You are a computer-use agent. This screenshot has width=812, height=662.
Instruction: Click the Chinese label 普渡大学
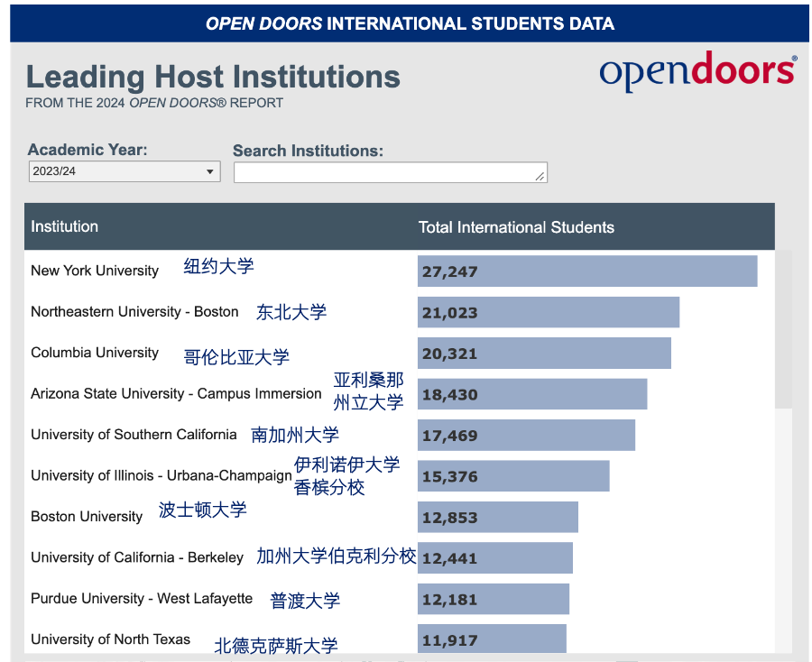[x=305, y=601]
